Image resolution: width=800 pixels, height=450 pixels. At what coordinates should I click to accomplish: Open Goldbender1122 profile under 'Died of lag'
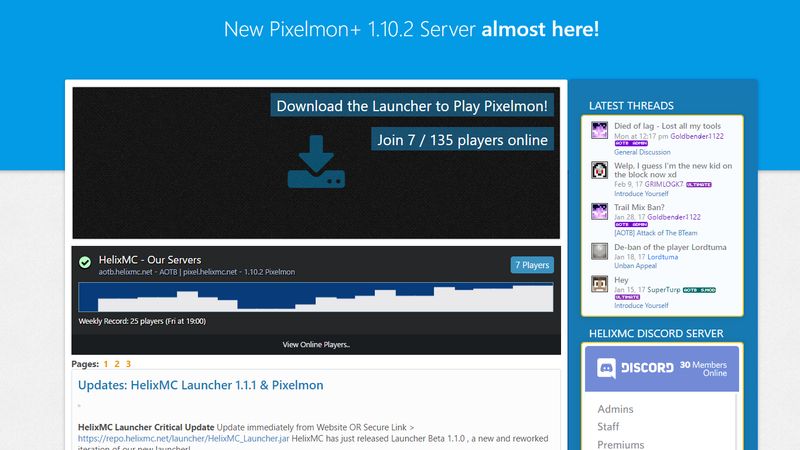[697, 136]
